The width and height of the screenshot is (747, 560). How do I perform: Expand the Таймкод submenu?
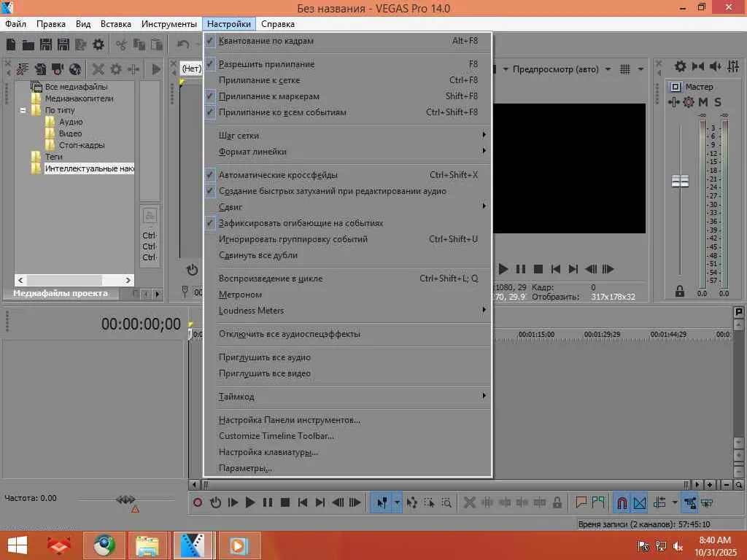click(348, 396)
